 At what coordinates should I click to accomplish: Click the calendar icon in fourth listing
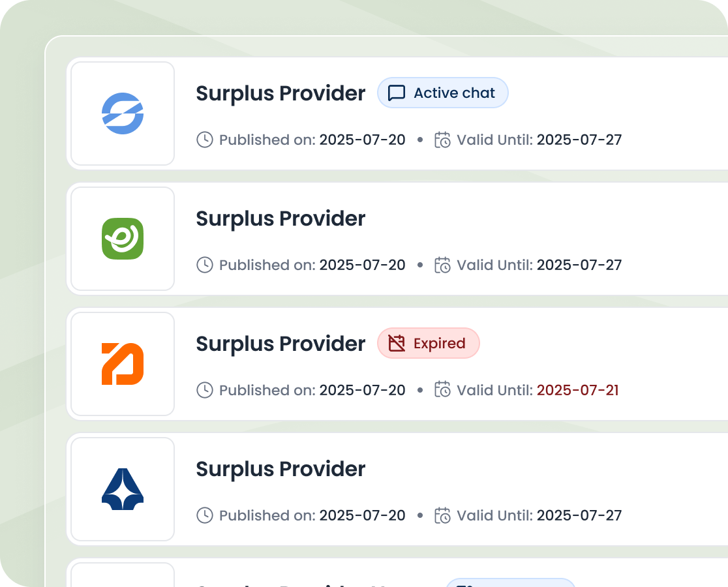pos(443,515)
